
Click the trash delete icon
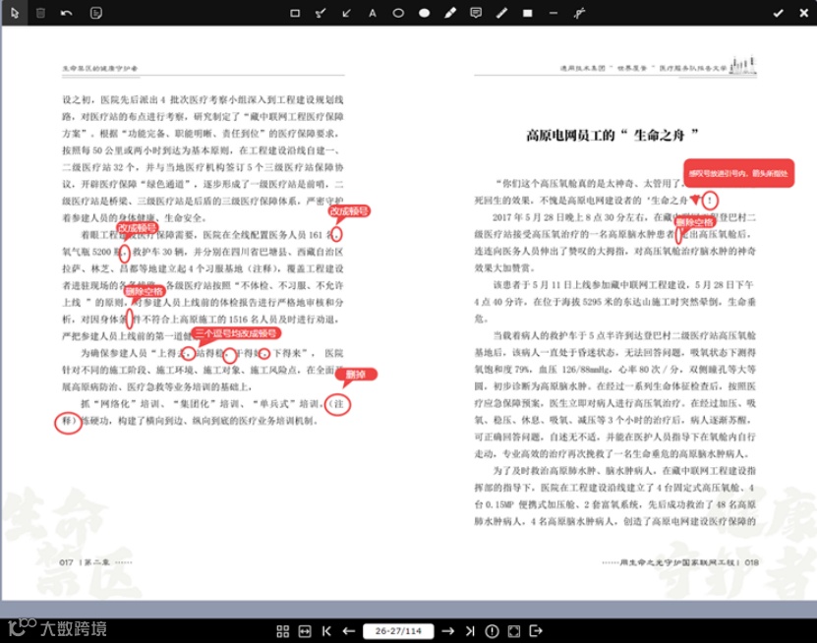pyautogui.click(x=40, y=13)
